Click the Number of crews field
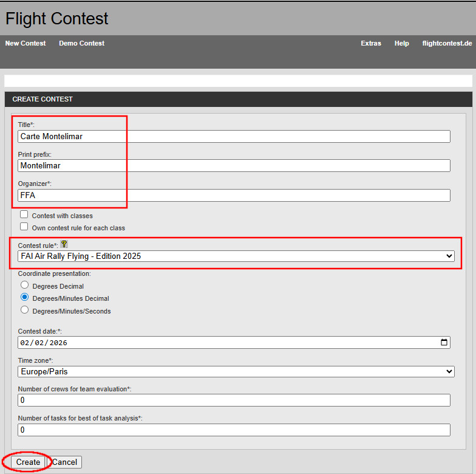476x474 pixels. point(234,400)
